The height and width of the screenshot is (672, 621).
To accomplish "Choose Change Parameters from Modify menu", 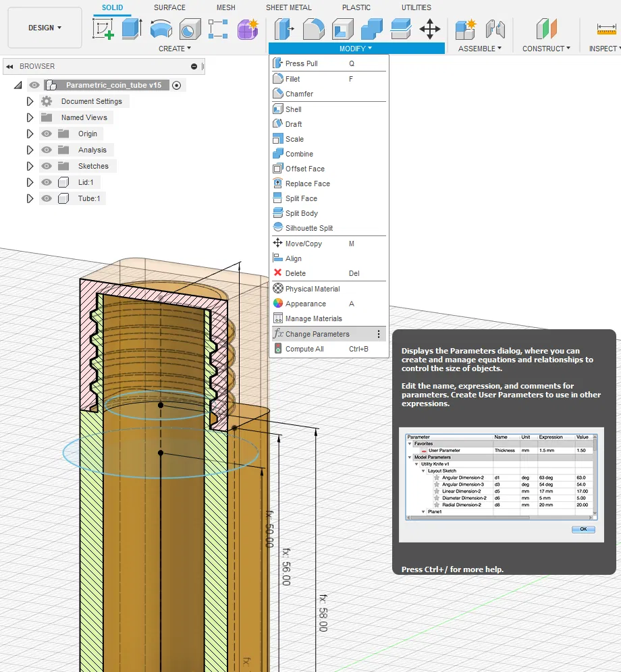I will [317, 334].
